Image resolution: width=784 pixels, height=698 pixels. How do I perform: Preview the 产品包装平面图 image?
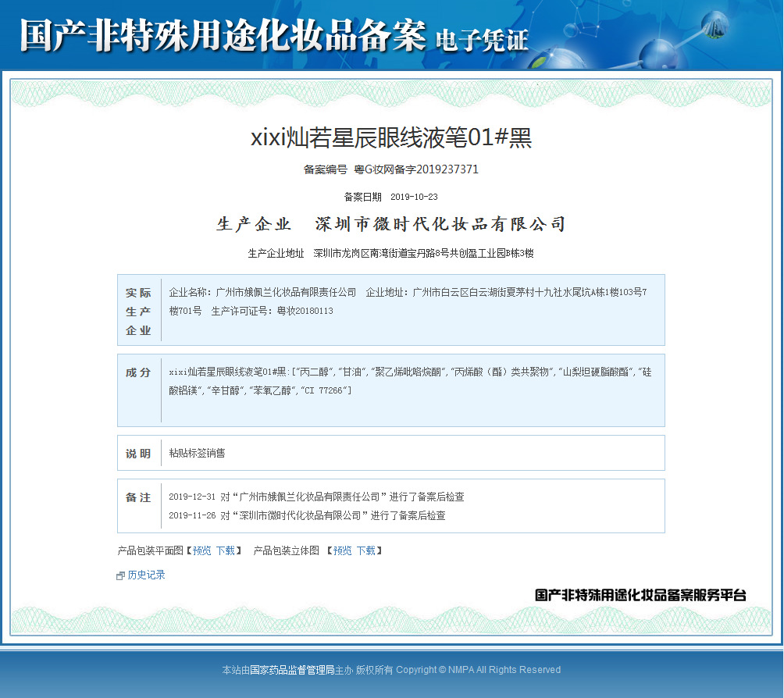click(202, 550)
